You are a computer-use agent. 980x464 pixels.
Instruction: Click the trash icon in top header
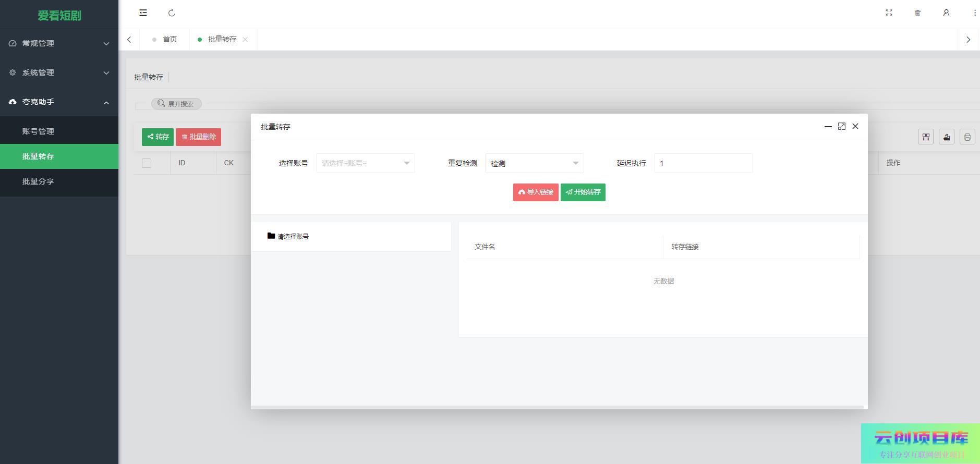[917, 13]
